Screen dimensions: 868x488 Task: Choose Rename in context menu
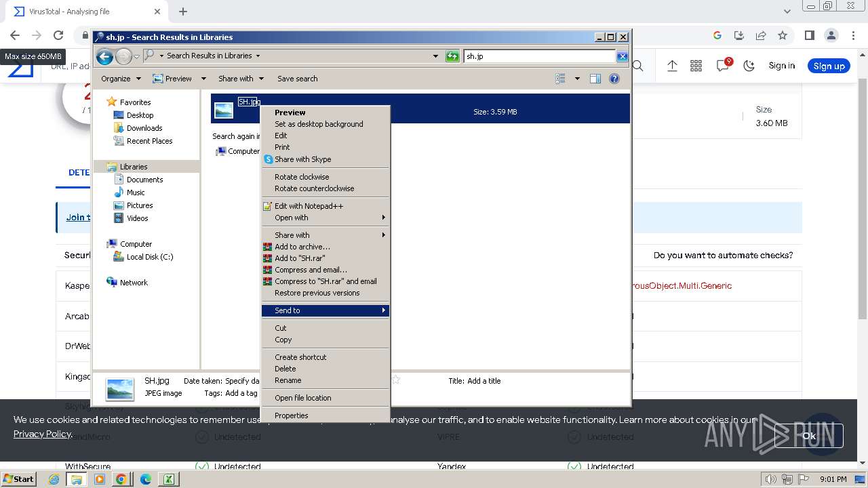(x=325, y=380)
